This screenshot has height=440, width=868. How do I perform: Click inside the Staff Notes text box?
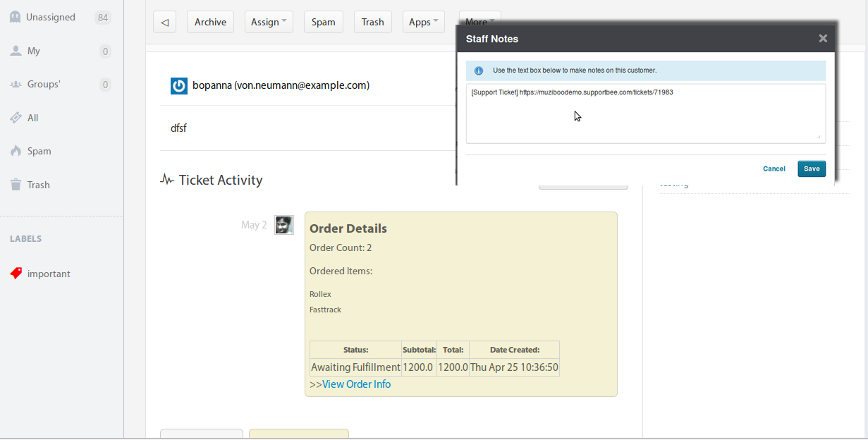[646, 113]
